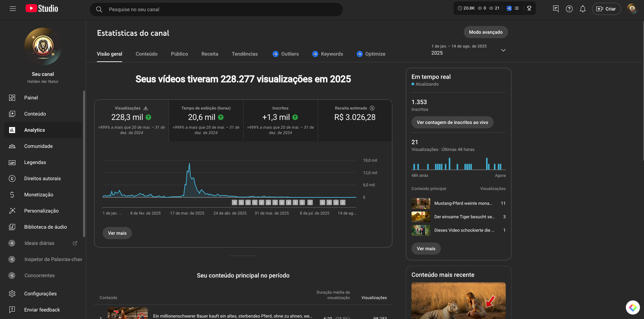Click the sidebar vertical scrollbar
Image resolution: width=644 pixels, height=319 pixels.
[84, 164]
